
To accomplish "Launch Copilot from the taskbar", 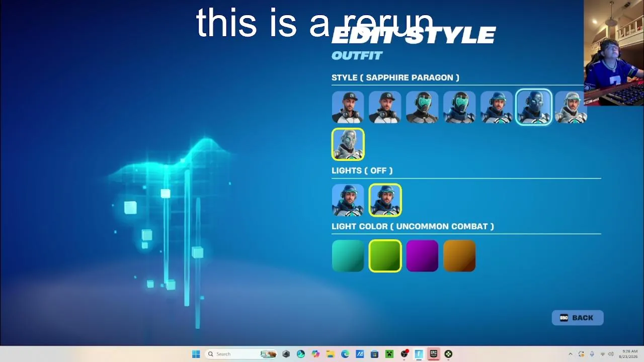I will (x=315, y=354).
